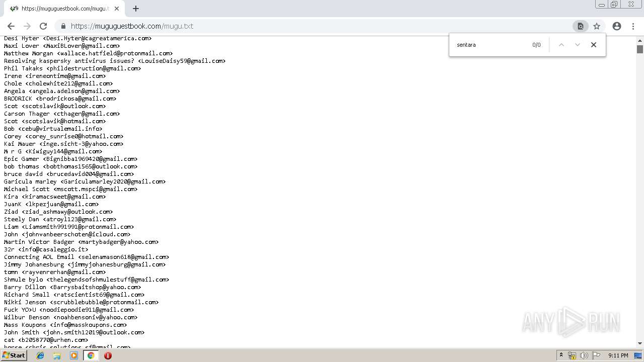The height and width of the screenshot is (362, 644).
Task: Click the 9:11 PM taskbar clock
Action: [x=618, y=355]
